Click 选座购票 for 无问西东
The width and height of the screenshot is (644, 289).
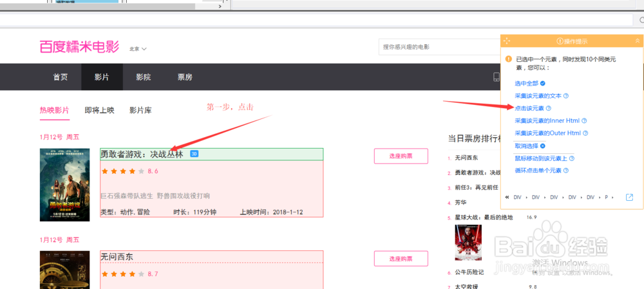click(x=401, y=259)
